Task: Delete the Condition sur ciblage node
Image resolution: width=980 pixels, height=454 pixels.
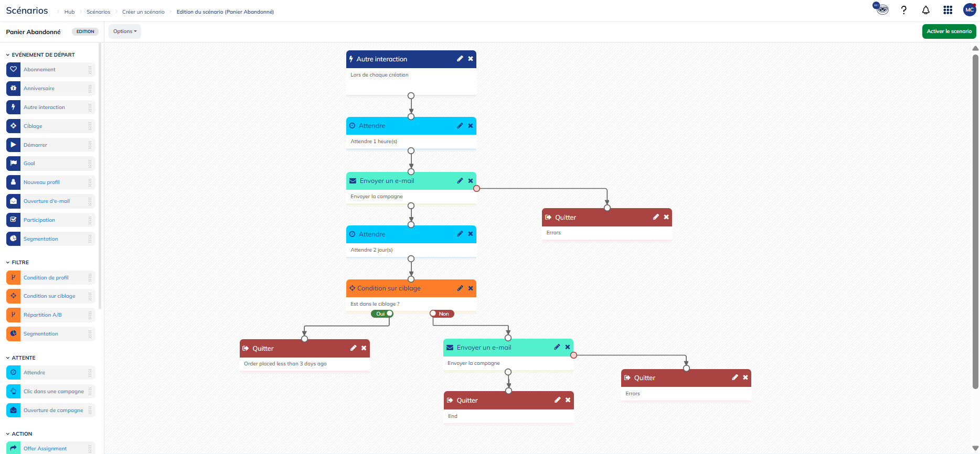Action: pyautogui.click(x=471, y=288)
